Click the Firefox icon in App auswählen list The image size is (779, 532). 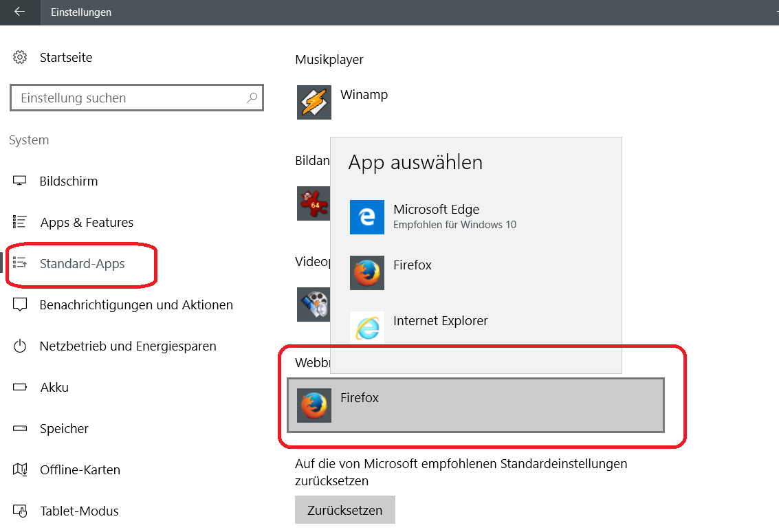(x=367, y=273)
